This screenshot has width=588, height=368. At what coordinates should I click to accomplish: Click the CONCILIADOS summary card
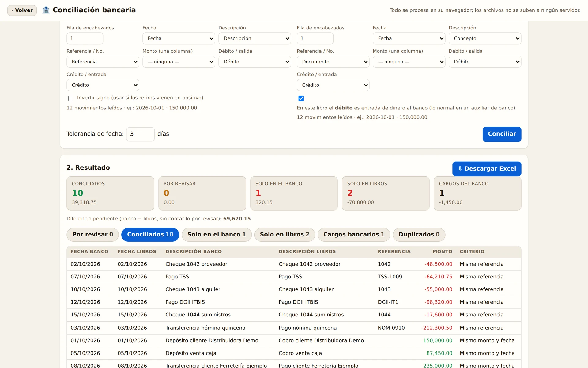click(x=110, y=193)
